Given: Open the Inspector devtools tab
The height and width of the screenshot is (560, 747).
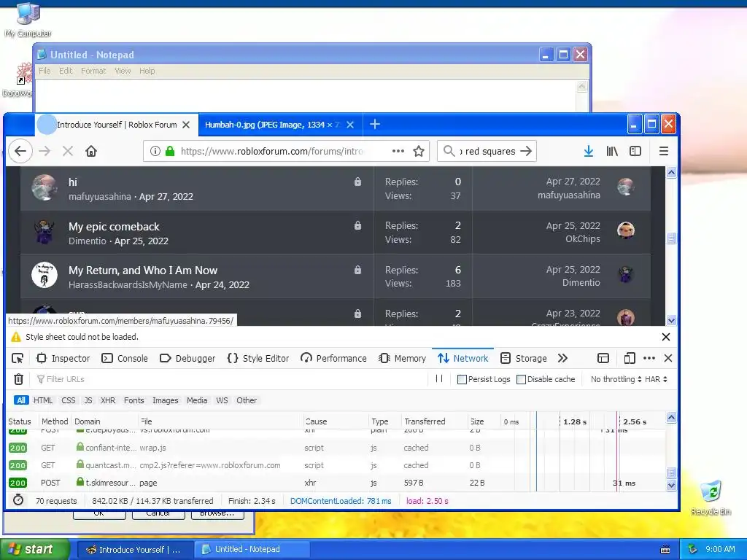Looking at the screenshot, I should [63, 358].
